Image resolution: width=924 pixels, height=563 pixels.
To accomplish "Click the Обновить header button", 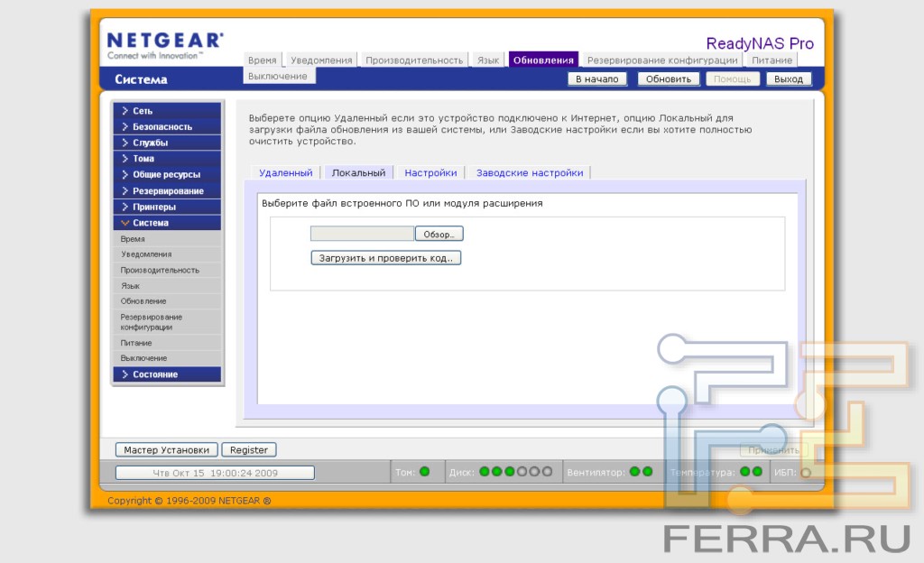I will (669, 78).
